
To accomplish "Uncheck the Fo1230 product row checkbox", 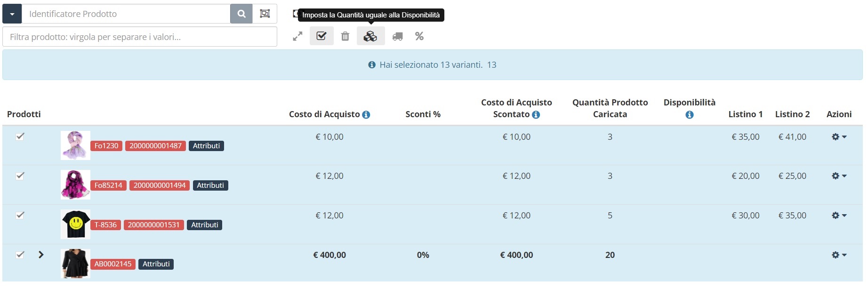I will point(20,136).
